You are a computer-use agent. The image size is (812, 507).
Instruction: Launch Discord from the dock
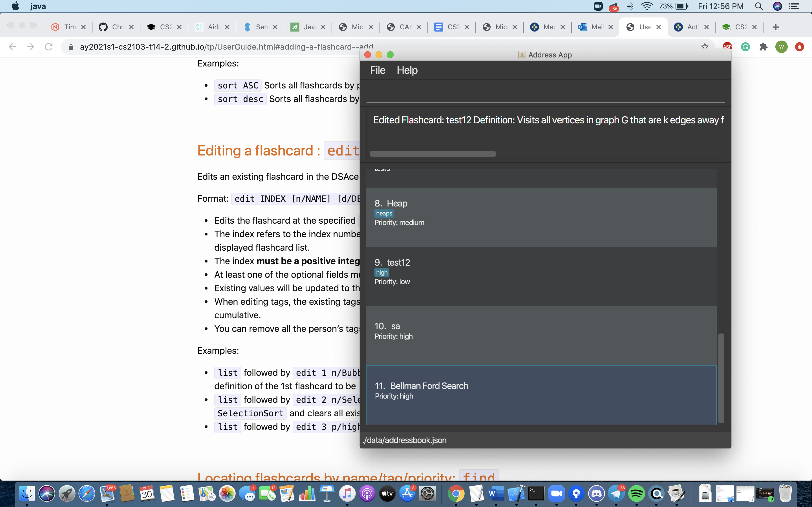596,493
